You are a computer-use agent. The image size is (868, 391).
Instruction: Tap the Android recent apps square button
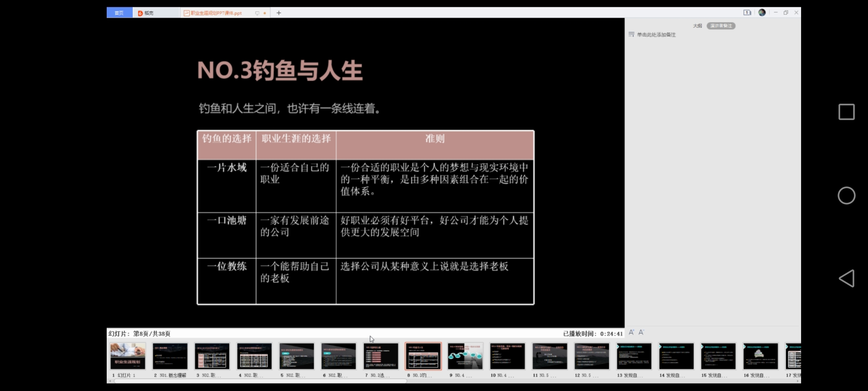click(x=846, y=112)
